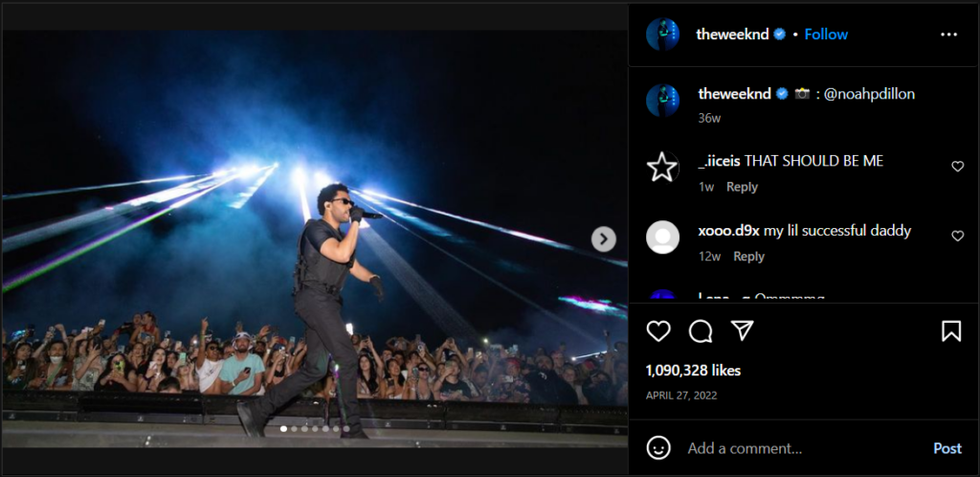Open the 36w caption timestamp
This screenshot has width=980, height=477.
[709, 118]
